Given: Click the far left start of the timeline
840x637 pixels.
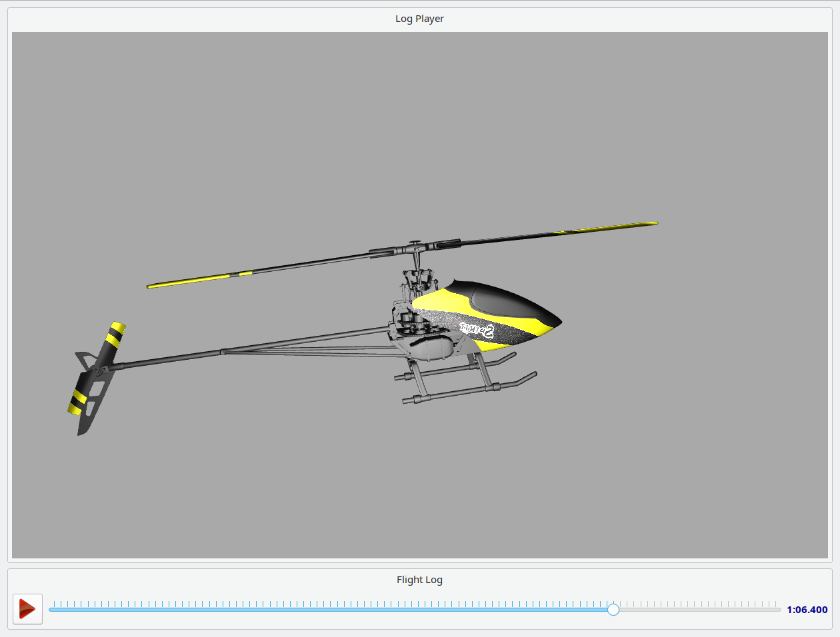Looking at the screenshot, I should click(x=51, y=609).
